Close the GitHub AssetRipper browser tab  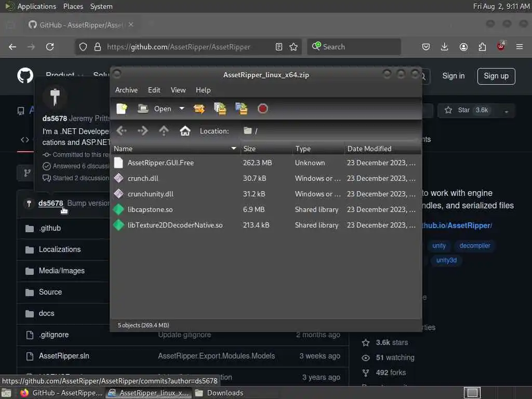pos(131,24)
